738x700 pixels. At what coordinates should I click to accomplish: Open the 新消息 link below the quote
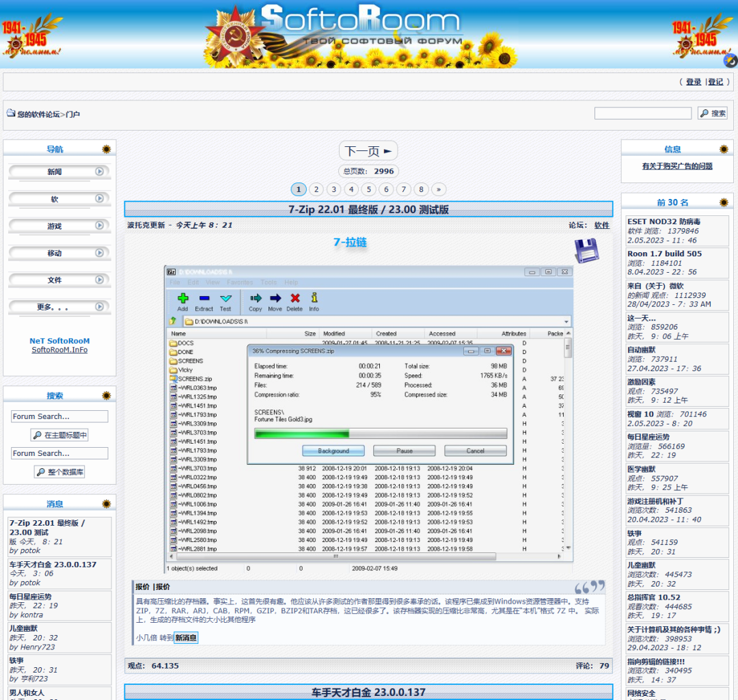[x=186, y=637]
